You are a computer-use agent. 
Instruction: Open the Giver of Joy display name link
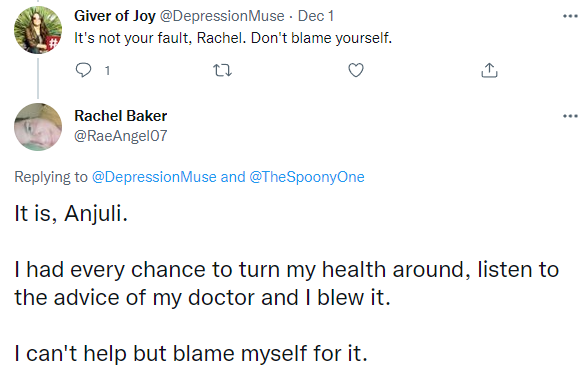(115, 16)
